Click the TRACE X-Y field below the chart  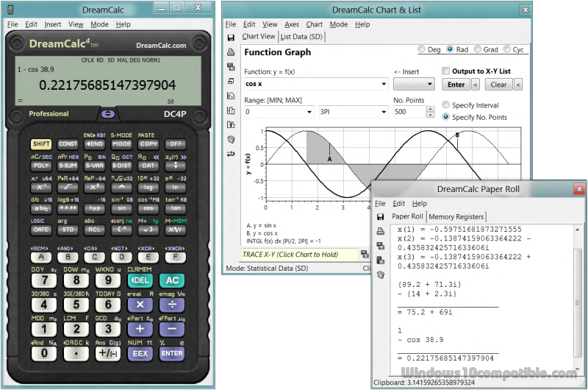pos(300,255)
